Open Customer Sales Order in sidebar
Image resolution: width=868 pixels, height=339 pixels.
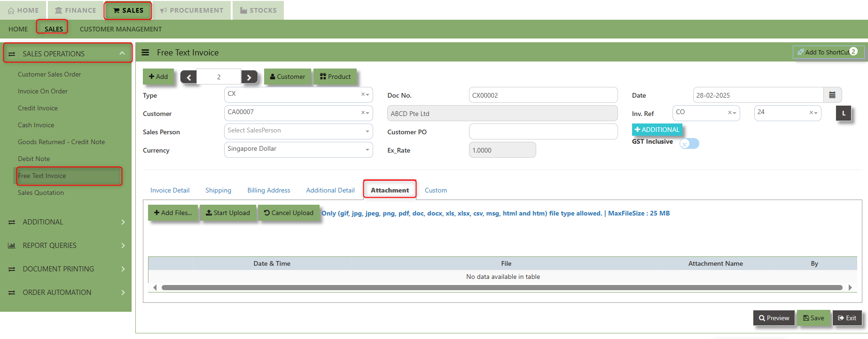[x=49, y=74]
